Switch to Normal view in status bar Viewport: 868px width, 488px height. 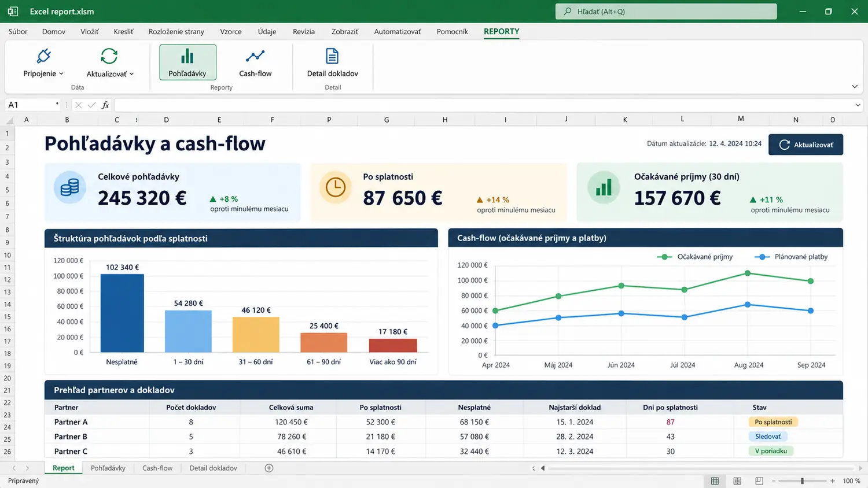(x=715, y=481)
